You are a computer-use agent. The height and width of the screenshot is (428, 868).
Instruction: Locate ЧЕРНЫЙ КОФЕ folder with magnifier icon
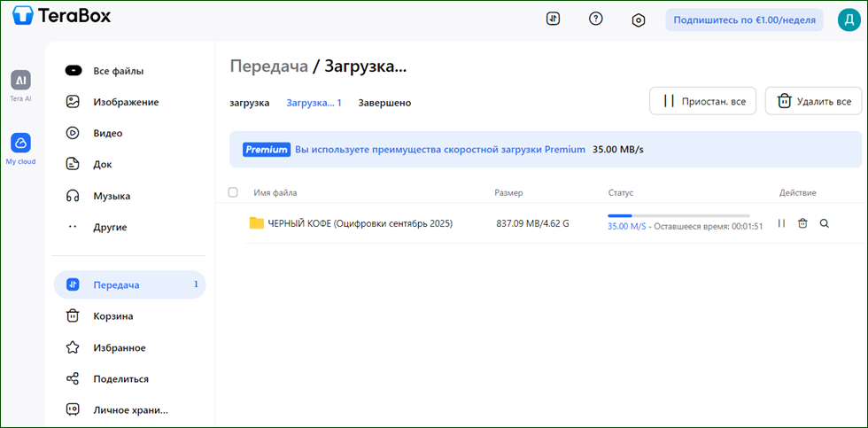[x=825, y=223]
